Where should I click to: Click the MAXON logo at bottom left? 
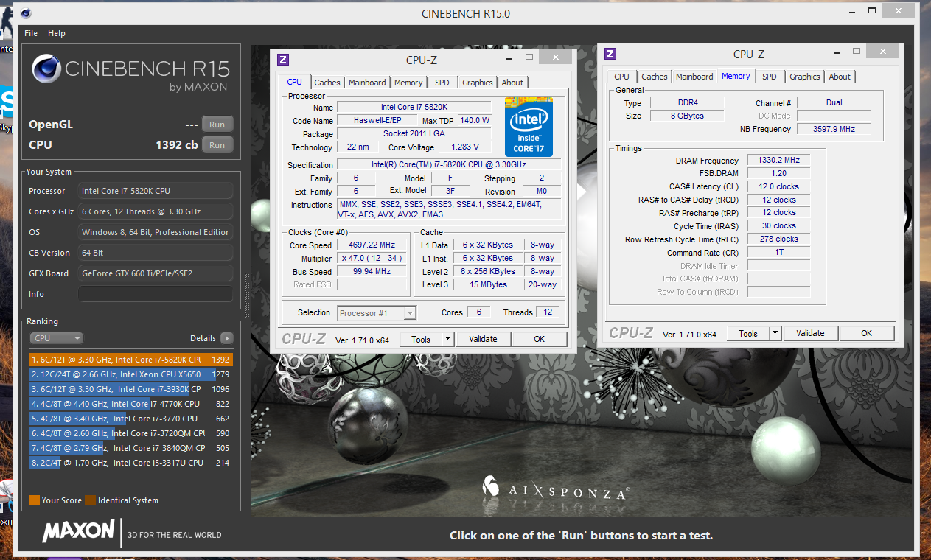(78, 532)
